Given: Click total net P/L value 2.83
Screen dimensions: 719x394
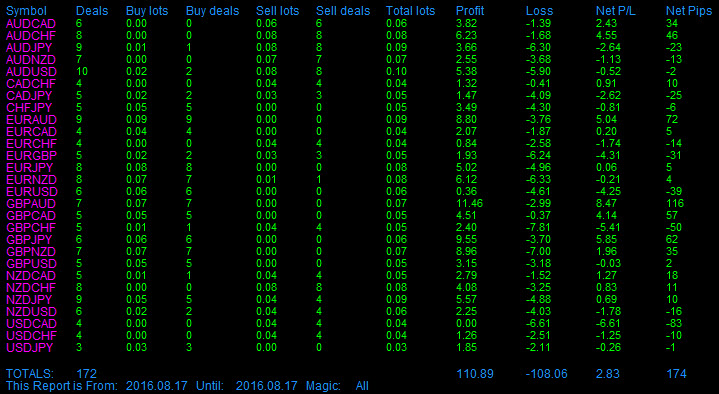Looking at the screenshot, I should (x=608, y=374).
